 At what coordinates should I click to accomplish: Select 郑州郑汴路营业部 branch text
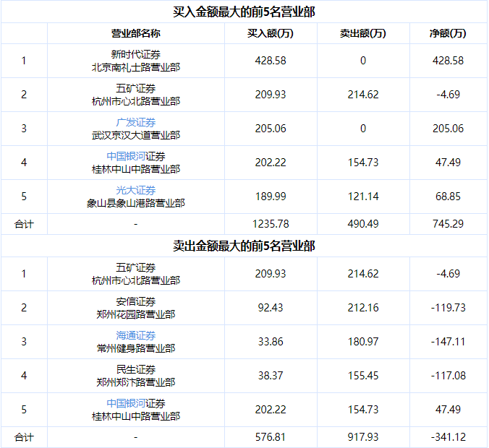136,382
